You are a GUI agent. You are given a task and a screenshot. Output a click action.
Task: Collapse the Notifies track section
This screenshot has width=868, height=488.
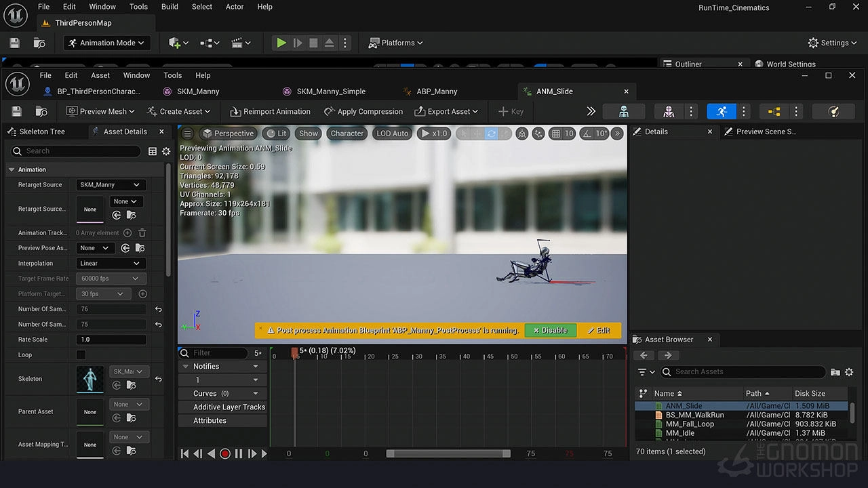186,366
